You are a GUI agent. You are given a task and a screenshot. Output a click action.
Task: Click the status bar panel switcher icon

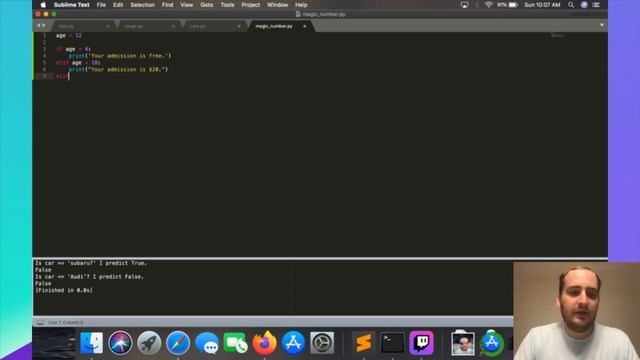pyautogui.click(x=40, y=322)
